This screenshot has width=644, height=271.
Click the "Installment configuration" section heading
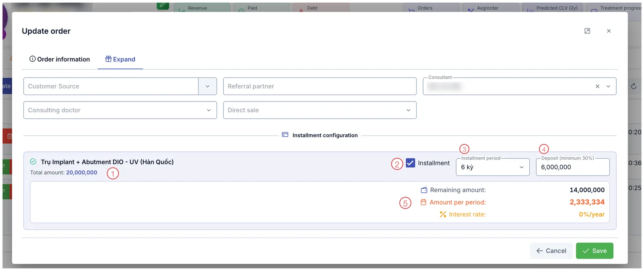(325, 135)
